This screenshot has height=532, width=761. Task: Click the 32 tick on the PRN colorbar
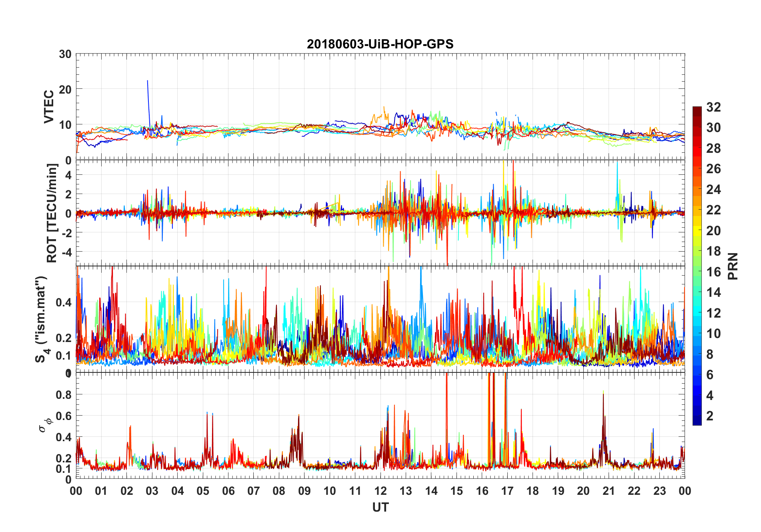tap(713, 107)
